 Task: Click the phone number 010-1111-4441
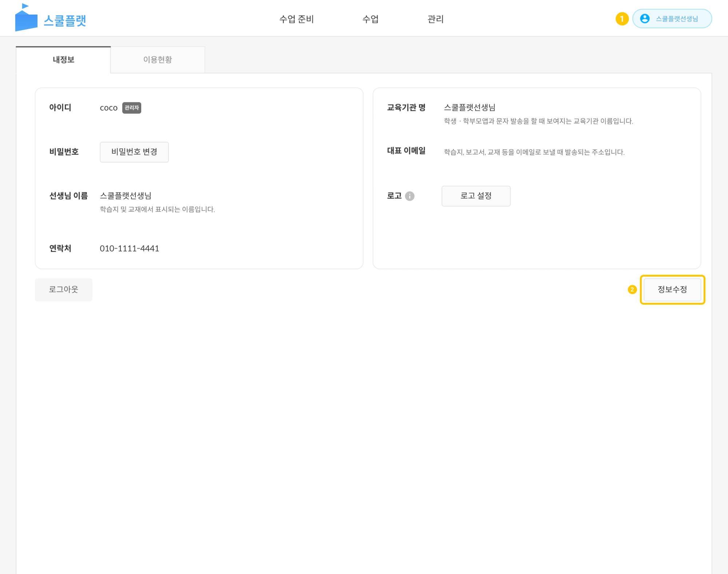click(x=129, y=249)
